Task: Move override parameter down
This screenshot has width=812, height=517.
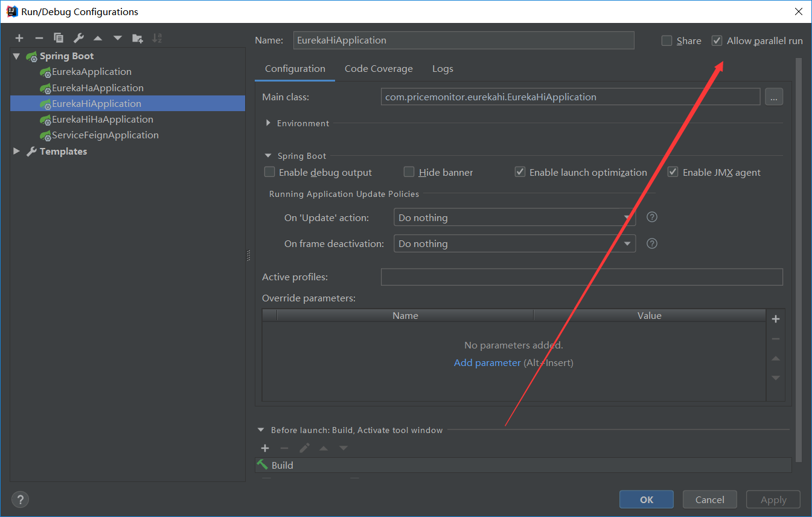Action: [x=776, y=378]
